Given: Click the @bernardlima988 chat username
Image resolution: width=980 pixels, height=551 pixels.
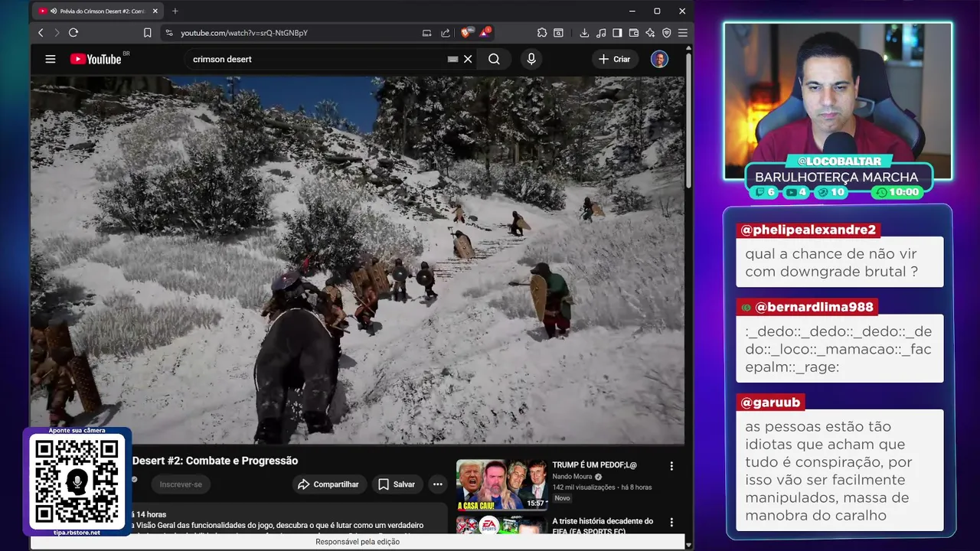Looking at the screenshot, I should tap(808, 307).
